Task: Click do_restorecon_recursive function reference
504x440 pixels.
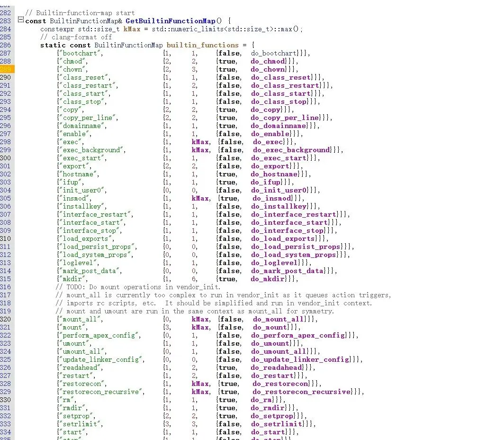Action: pyautogui.click(x=302, y=392)
